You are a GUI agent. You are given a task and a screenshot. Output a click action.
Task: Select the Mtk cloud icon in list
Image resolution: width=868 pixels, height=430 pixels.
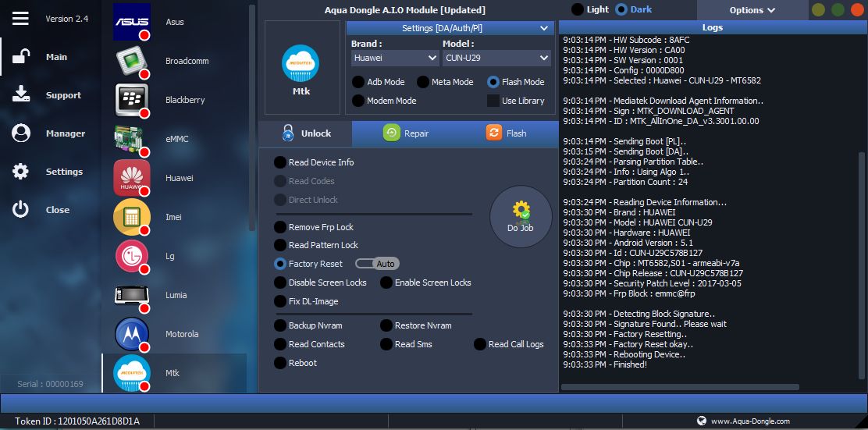pyautogui.click(x=132, y=374)
